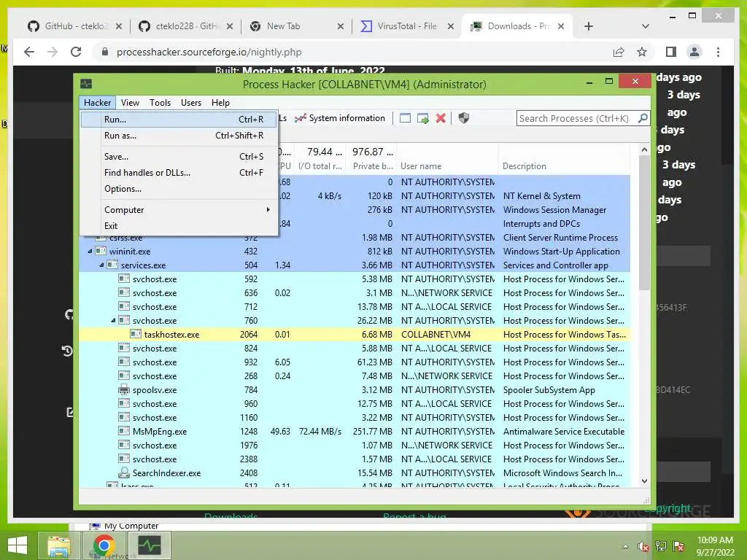Viewport: 747px width, 560px height.
Task: Click the SearchIndexer.exe process icon
Action: [x=124, y=472]
